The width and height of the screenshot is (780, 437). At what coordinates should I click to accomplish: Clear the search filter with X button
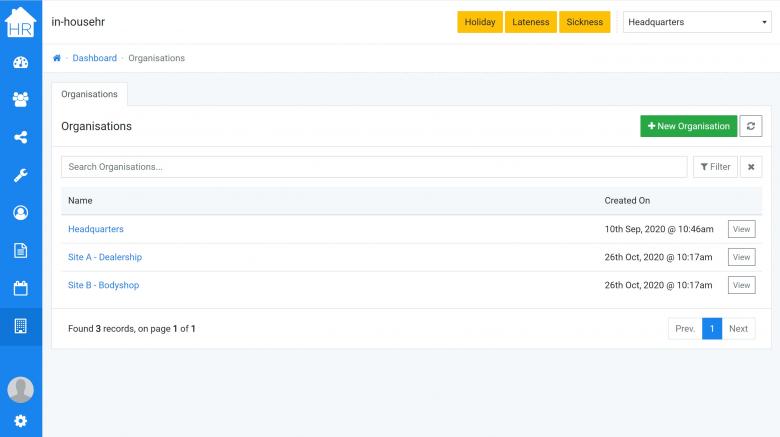(x=751, y=167)
